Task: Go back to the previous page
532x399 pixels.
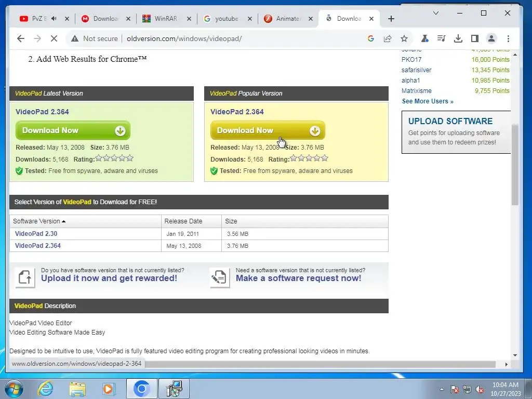Action: click(x=21, y=38)
